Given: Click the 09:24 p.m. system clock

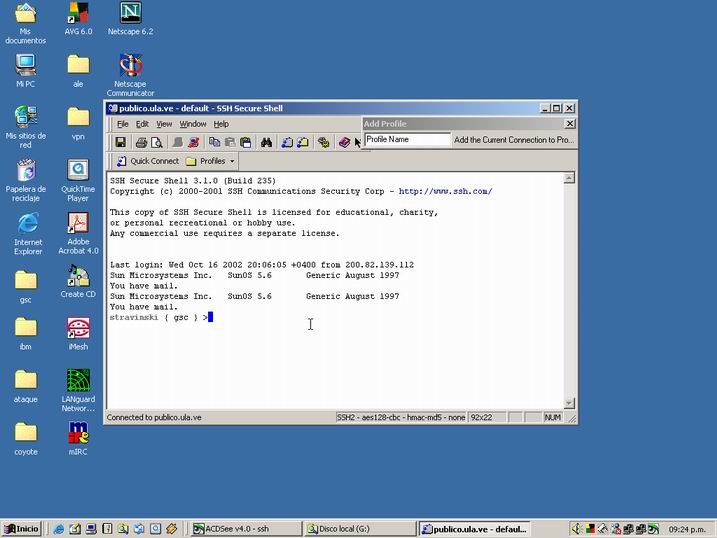Looking at the screenshot, I should (x=687, y=529).
